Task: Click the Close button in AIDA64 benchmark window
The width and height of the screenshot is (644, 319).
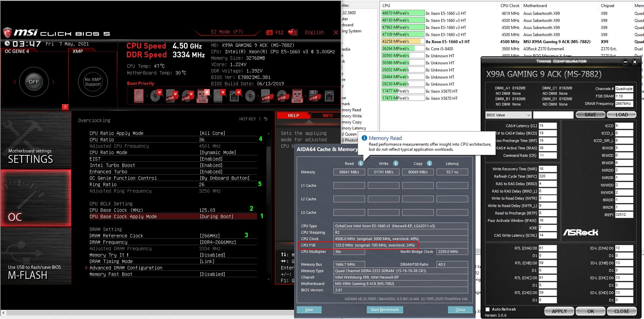Action: tap(460, 310)
